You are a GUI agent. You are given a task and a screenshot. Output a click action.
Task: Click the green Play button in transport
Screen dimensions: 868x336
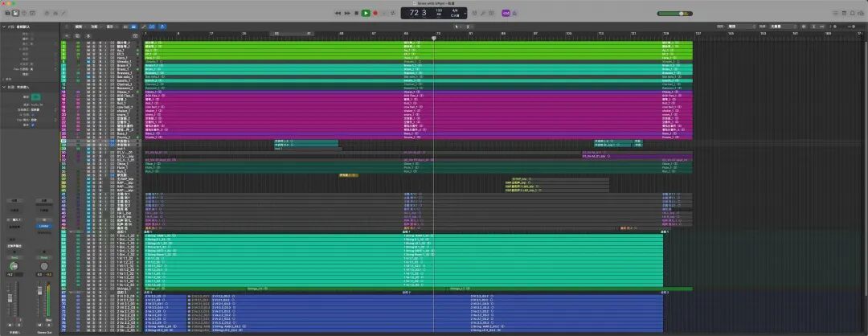366,13
